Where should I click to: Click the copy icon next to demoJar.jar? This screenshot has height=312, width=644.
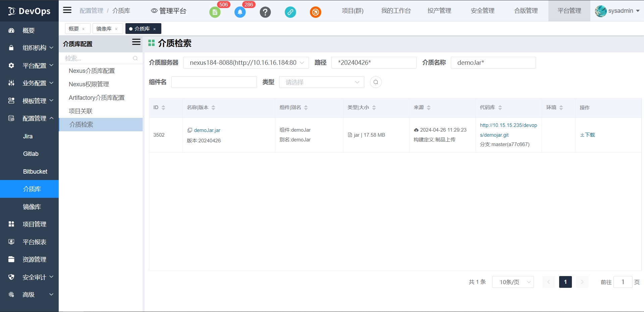pyautogui.click(x=190, y=130)
